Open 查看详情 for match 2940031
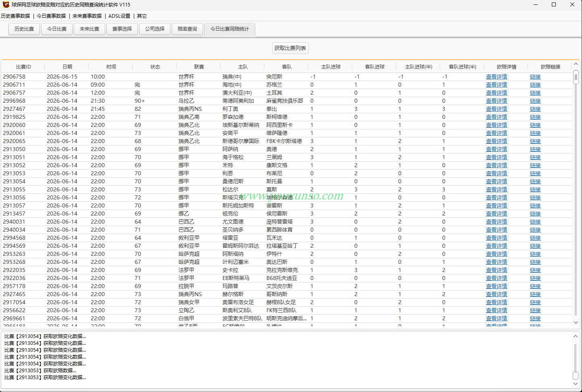582x392 pixels. tap(497, 222)
